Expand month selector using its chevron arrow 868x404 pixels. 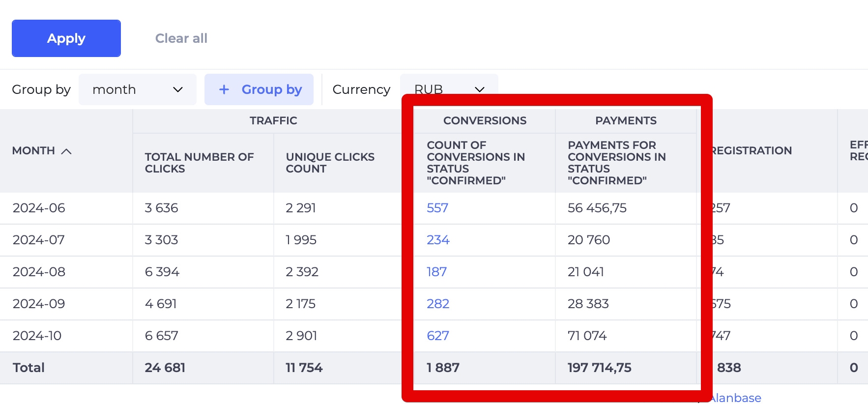click(x=178, y=89)
